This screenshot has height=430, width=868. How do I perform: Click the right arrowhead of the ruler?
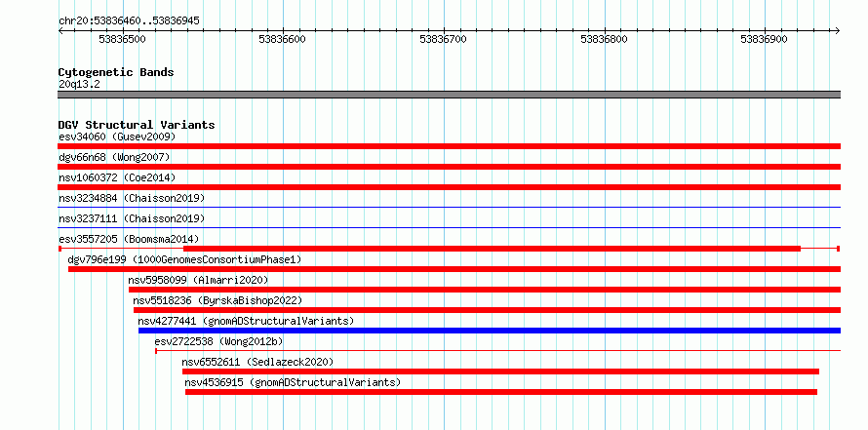click(x=838, y=31)
